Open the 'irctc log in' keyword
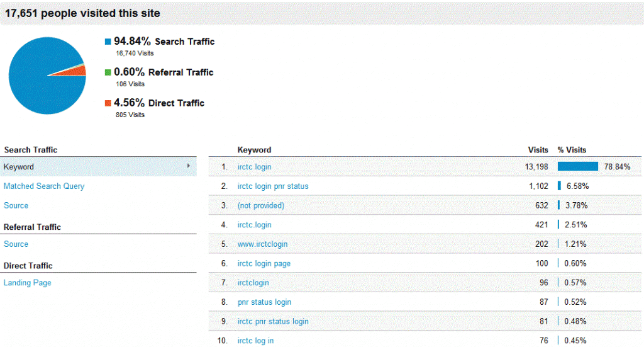The image size is (644, 347). (255, 341)
